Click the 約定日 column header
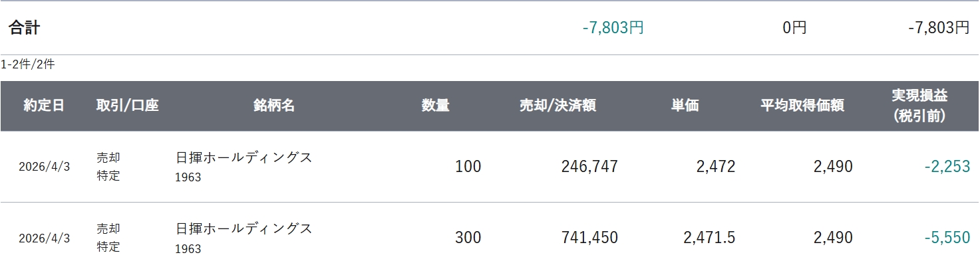 (44, 106)
